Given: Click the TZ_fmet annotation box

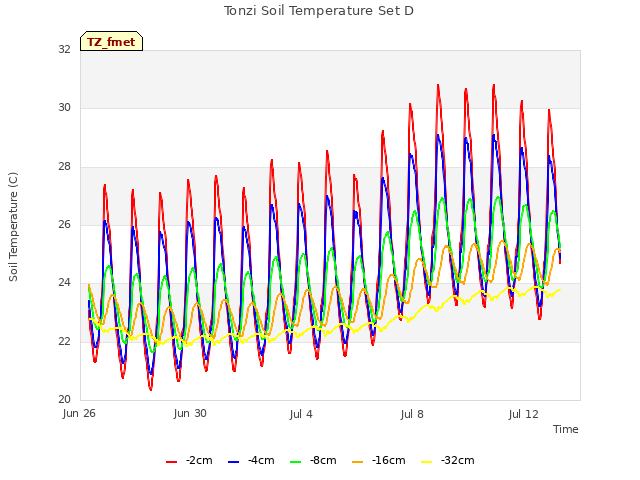Looking at the screenshot, I should coord(111,41).
